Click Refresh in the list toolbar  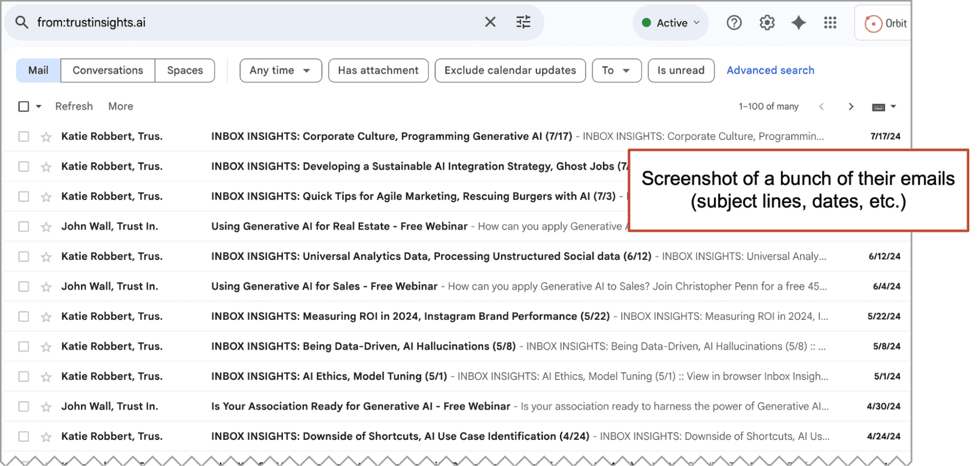pyautogui.click(x=74, y=106)
